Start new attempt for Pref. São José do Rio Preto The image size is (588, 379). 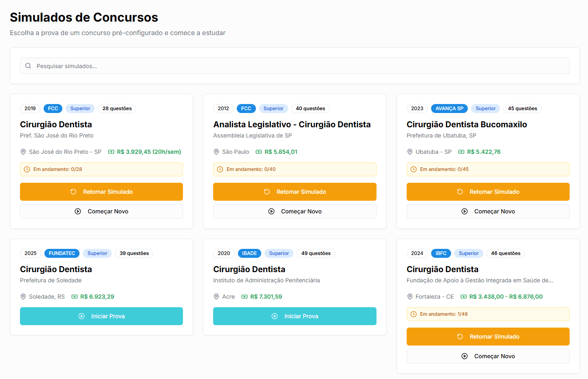[x=101, y=211]
